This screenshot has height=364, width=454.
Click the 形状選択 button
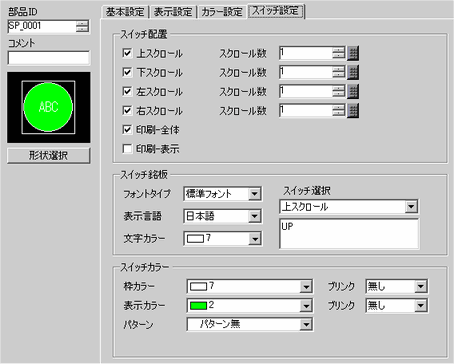[49, 156]
